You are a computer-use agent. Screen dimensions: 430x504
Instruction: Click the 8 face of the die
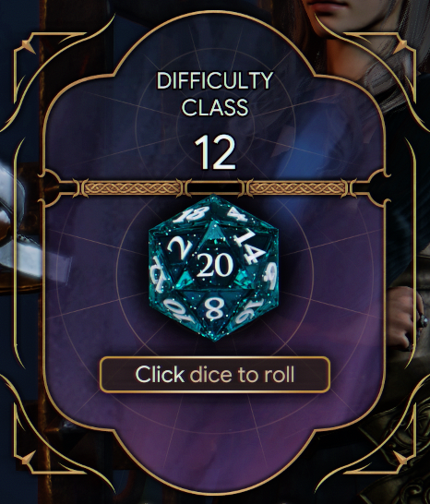214,308
